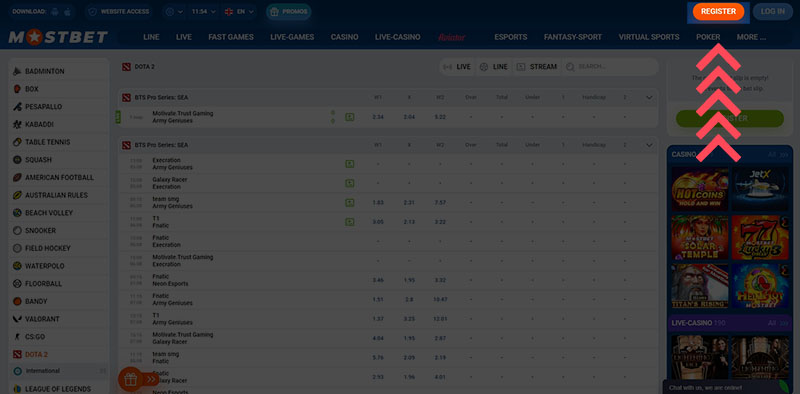The image size is (800, 394).
Task: Collapse the first BTS Pro Series: SEA section
Action: [x=649, y=97]
